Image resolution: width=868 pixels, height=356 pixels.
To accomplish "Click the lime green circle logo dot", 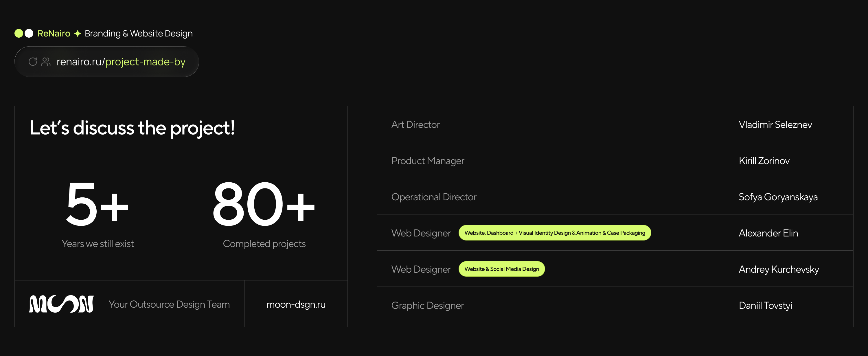I will (x=19, y=33).
